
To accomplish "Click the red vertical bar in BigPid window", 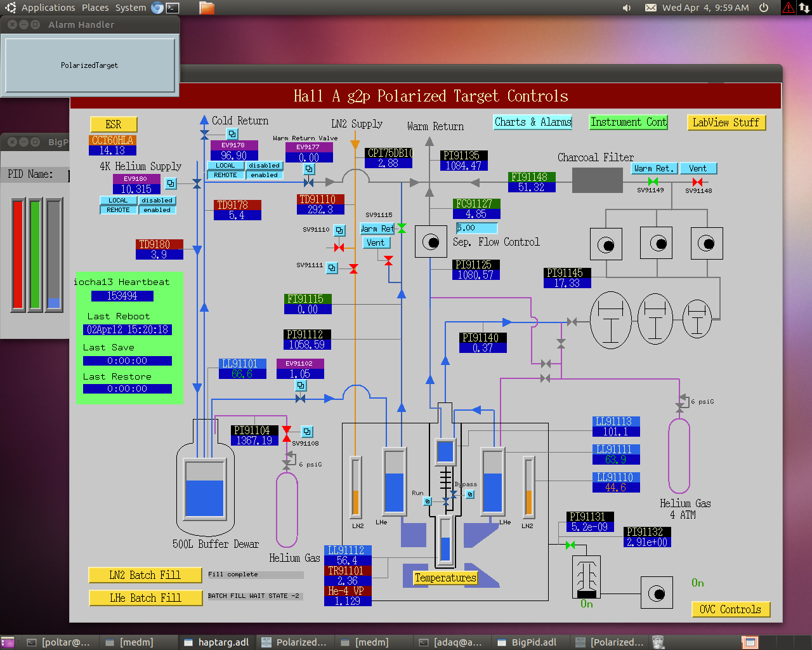I will tap(18, 255).
